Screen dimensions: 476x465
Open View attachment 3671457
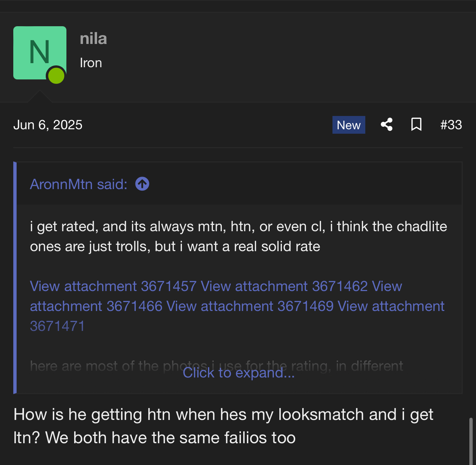(x=113, y=286)
